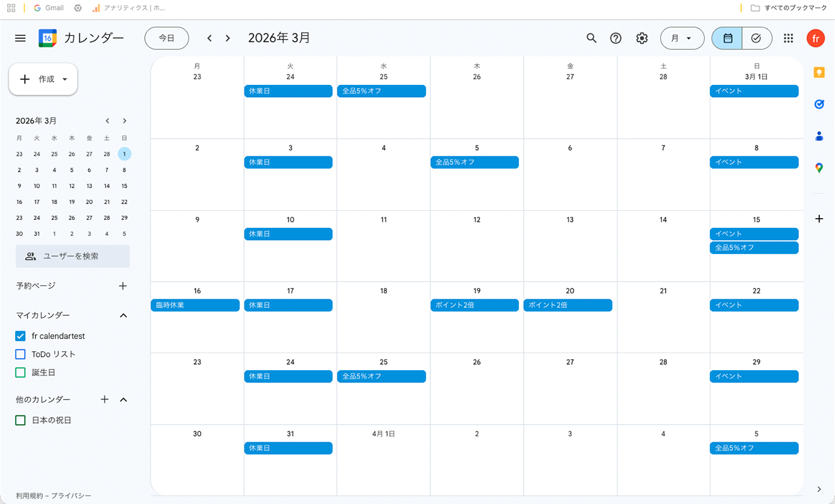835x504 pixels.
Task: Open the support help icon
Action: coord(616,38)
